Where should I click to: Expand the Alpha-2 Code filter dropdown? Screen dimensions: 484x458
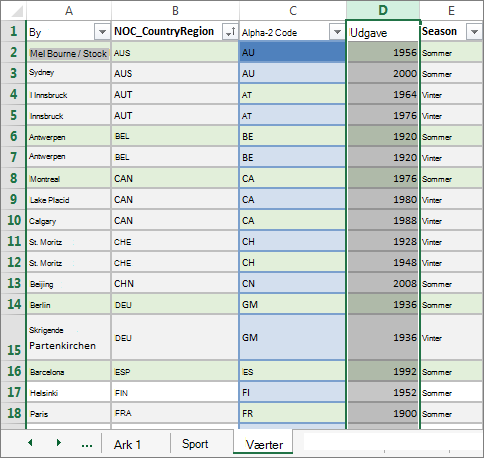coord(337,32)
